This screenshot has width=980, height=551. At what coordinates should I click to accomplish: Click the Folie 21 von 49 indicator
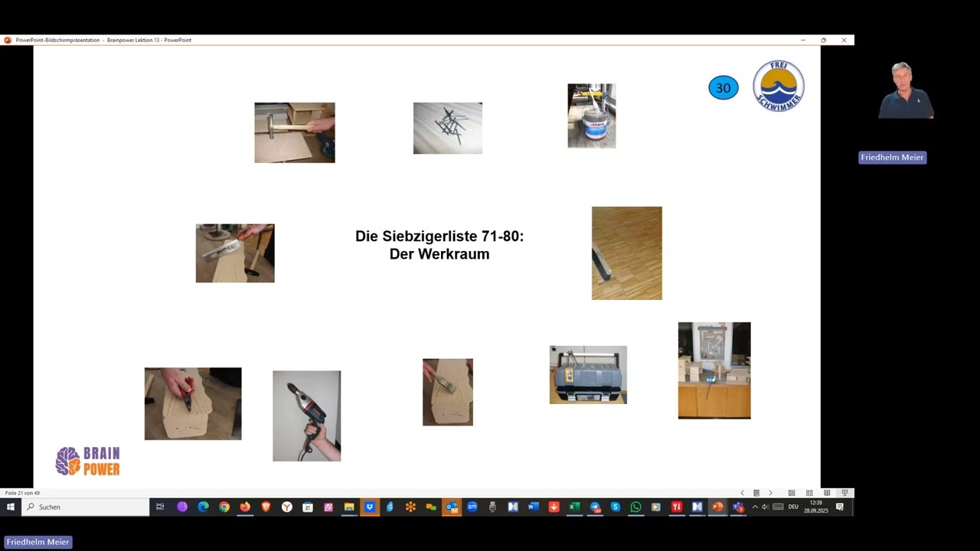point(22,493)
